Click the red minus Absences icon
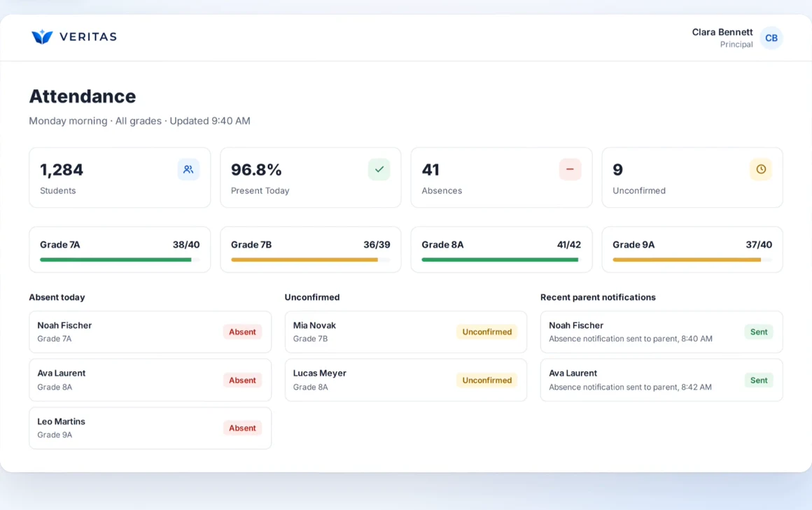Image resolution: width=812 pixels, height=510 pixels. pos(570,169)
